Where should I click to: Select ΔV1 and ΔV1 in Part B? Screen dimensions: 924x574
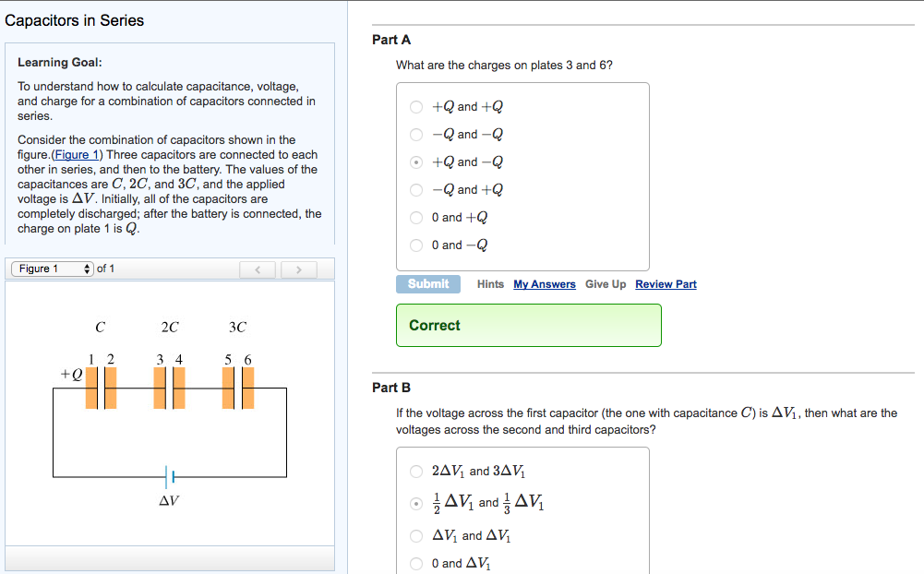click(416, 535)
